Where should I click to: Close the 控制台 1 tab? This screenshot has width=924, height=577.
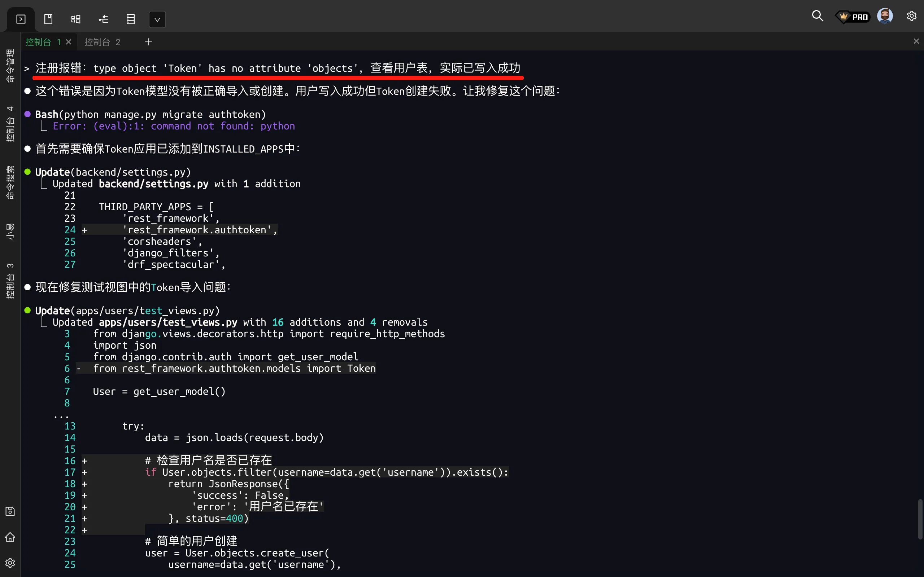coord(69,42)
